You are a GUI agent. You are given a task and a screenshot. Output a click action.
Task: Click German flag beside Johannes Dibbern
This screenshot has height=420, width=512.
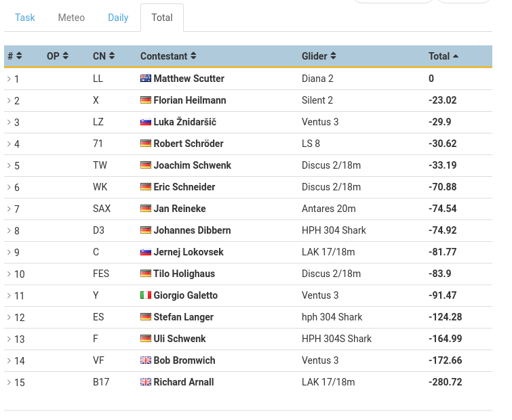(146, 230)
